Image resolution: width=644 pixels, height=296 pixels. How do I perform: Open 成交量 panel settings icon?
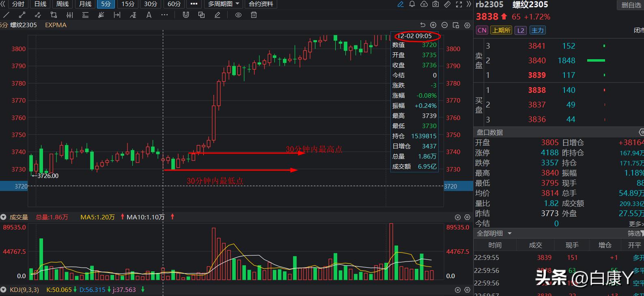tap(467, 217)
